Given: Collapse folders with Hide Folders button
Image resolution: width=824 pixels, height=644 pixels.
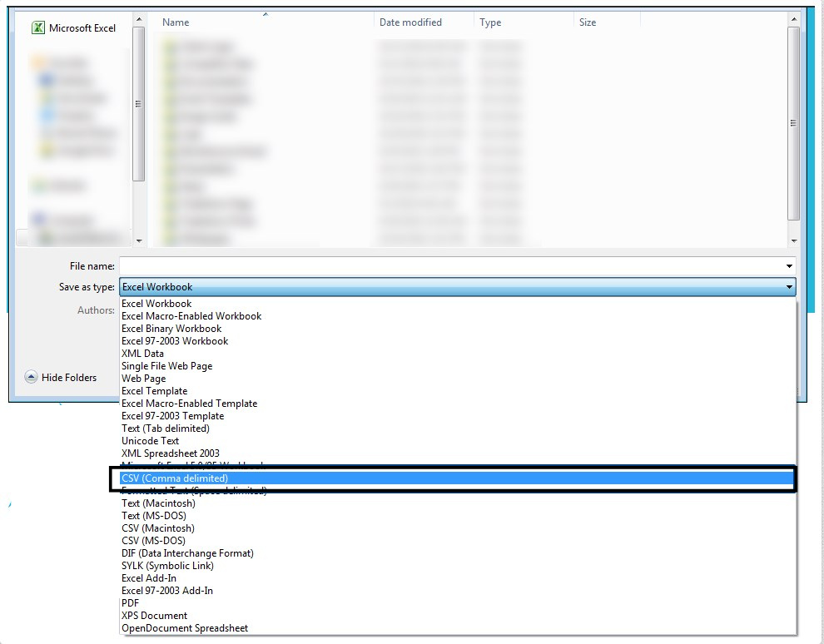Looking at the screenshot, I should pos(61,377).
